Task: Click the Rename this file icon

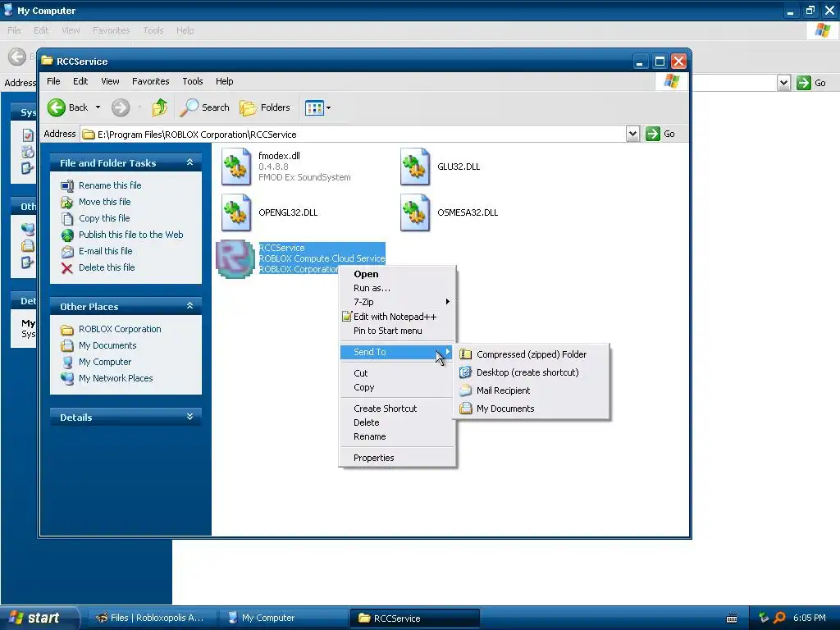Action: [67, 186]
